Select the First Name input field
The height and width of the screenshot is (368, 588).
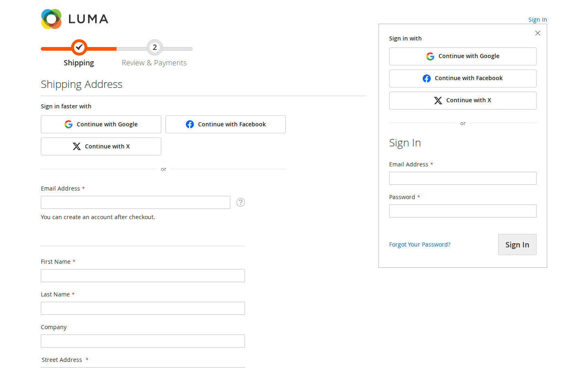143,276
